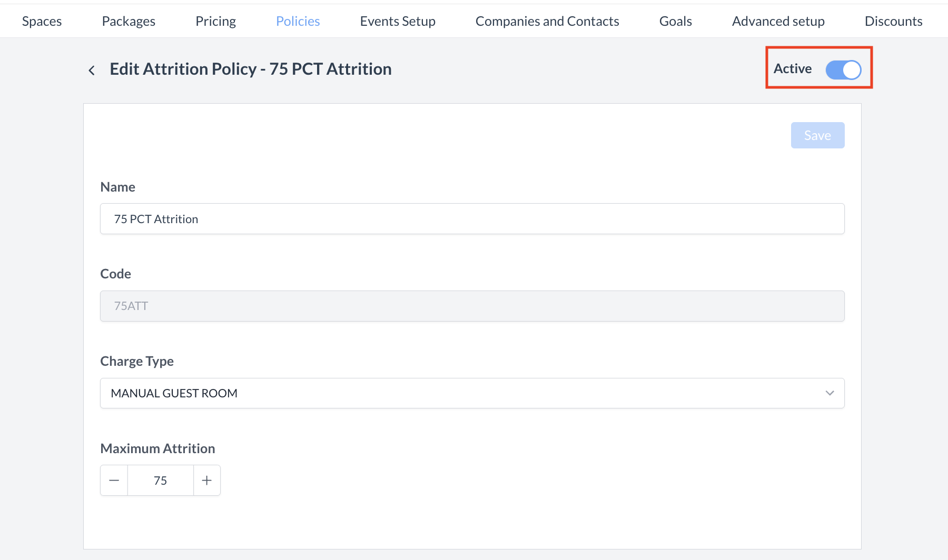This screenshot has width=948, height=560.
Task: Click the back arrow next to Edit Attrition Policy
Action: pos(92,69)
